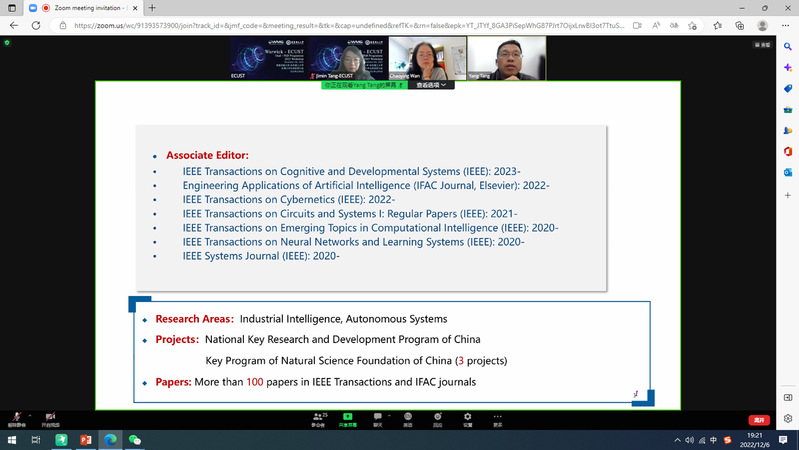Switch to Zoom meeting invitation tab
Image resolution: width=799 pixels, height=450 pixels.
click(x=84, y=8)
